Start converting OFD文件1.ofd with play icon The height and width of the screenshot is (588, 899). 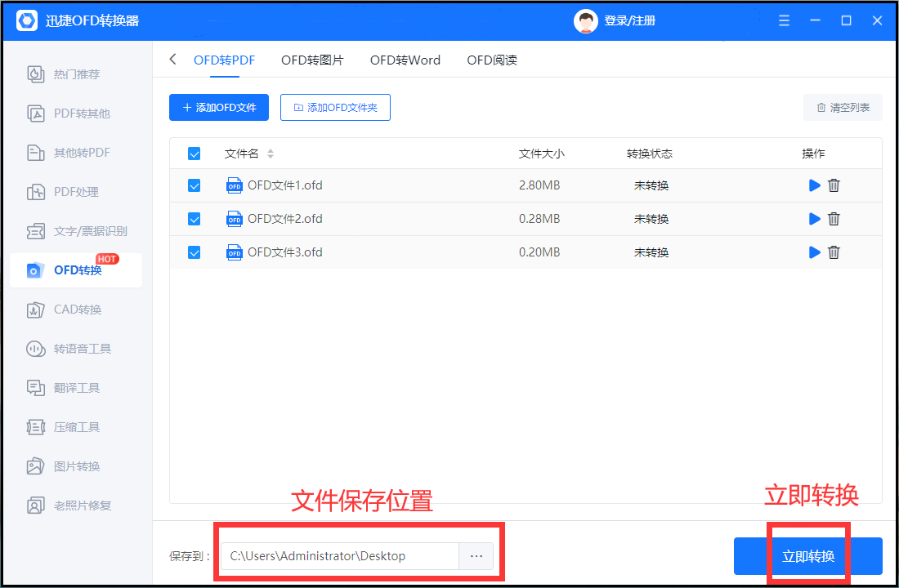[x=814, y=185]
